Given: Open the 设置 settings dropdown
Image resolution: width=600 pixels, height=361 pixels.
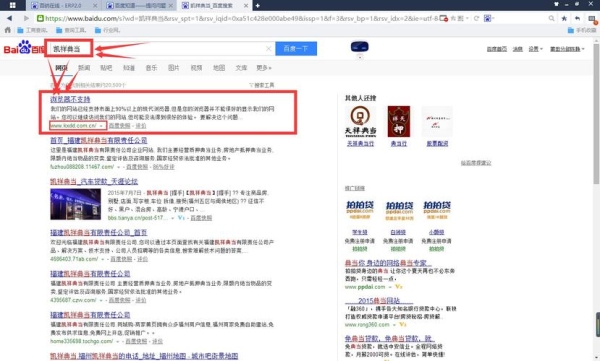Looking at the screenshot, I should [535, 49].
